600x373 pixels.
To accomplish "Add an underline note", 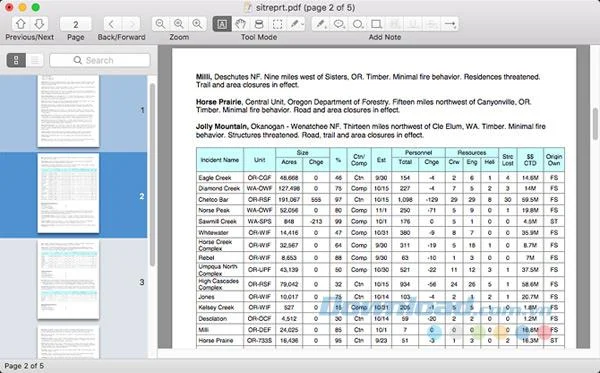I will pos(413,24).
